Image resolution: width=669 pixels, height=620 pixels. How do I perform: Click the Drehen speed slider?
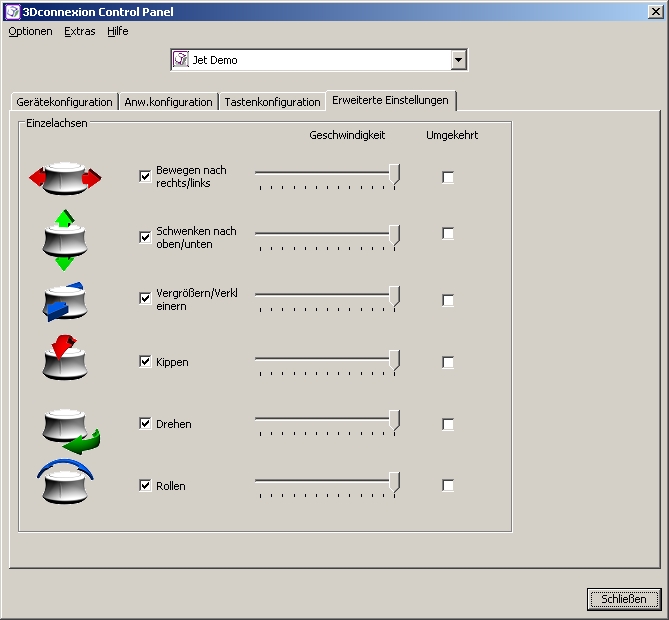[327, 423]
